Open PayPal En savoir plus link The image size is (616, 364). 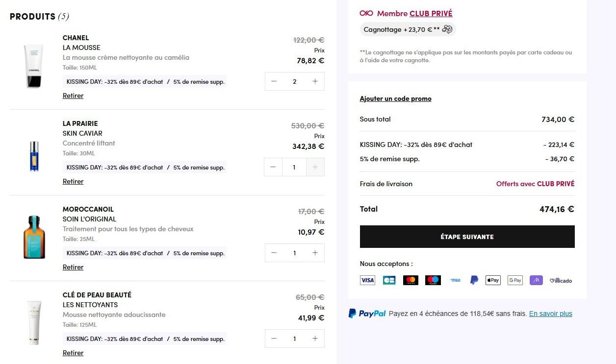click(x=550, y=314)
